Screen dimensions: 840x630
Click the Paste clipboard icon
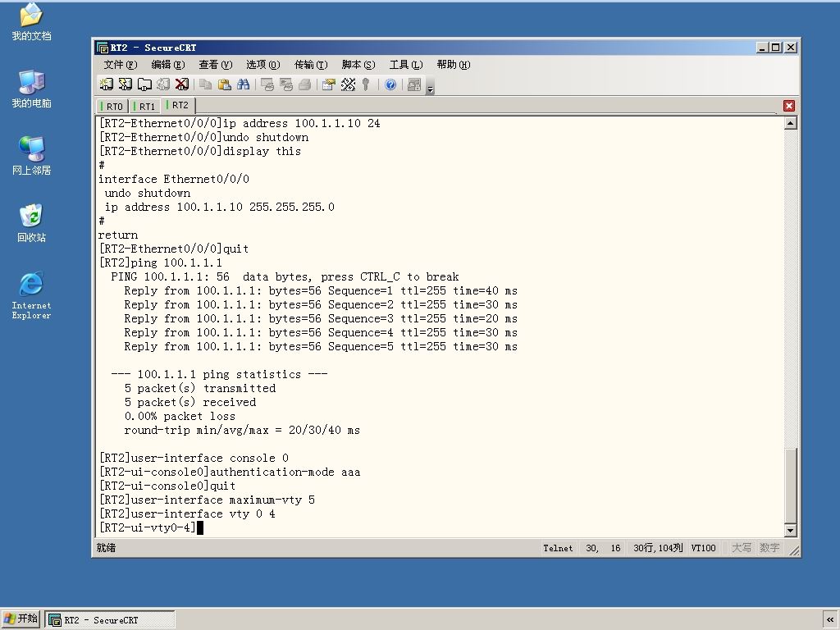[225, 84]
